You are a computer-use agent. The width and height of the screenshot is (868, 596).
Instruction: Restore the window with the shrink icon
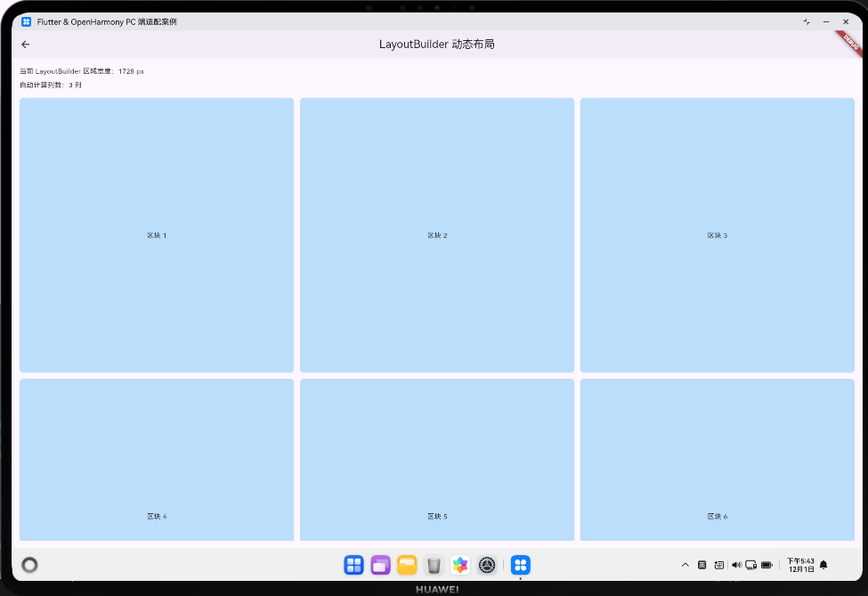click(x=807, y=21)
